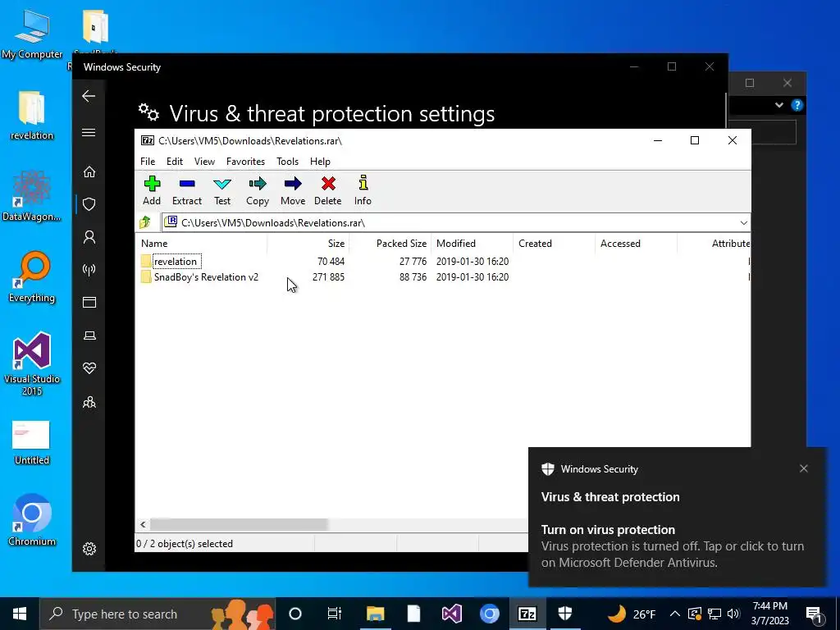Open the Help menu
The height and width of the screenshot is (630, 840).
[x=320, y=162]
